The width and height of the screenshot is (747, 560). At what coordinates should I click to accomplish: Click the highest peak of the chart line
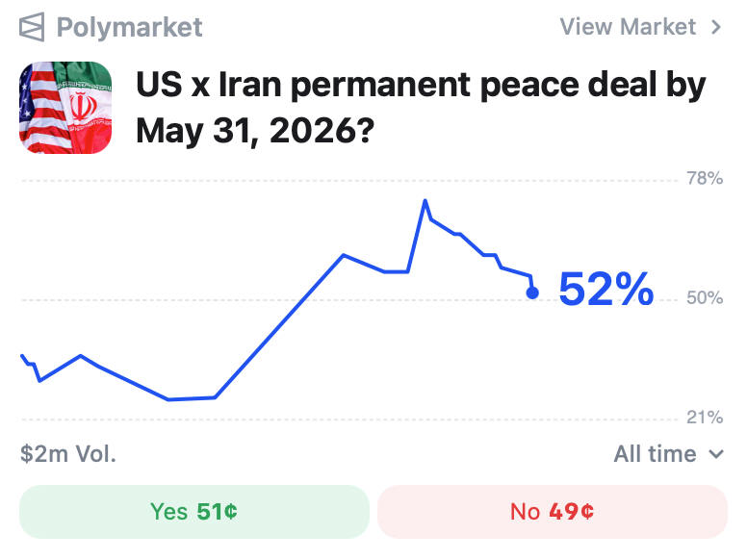(425, 201)
